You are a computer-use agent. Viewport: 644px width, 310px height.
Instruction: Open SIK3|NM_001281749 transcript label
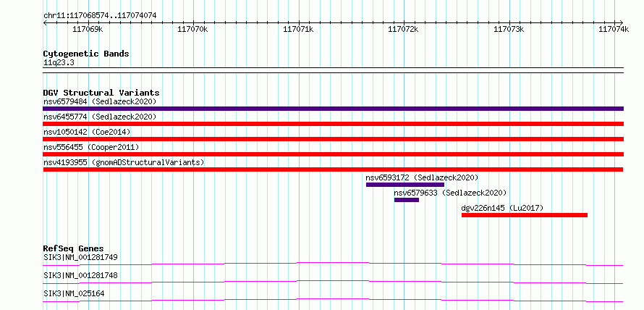pyautogui.click(x=80, y=258)
